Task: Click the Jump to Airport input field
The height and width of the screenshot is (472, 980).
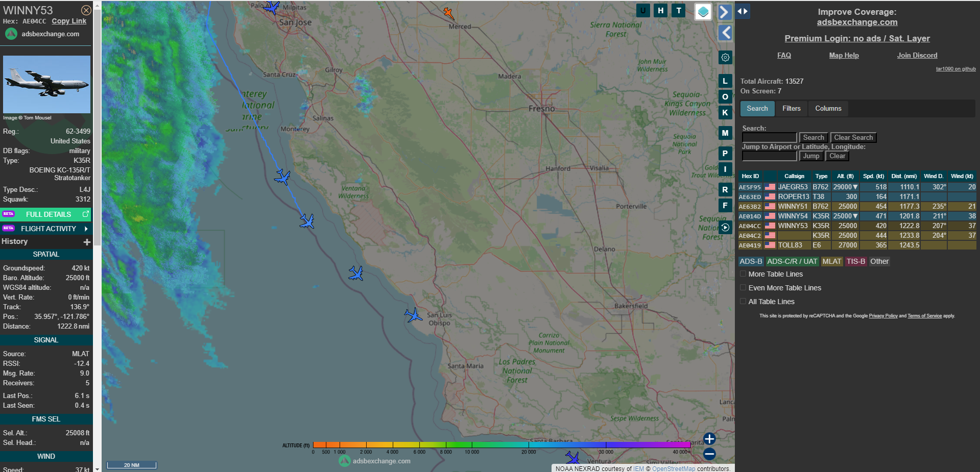Action: tap(769, 156)
